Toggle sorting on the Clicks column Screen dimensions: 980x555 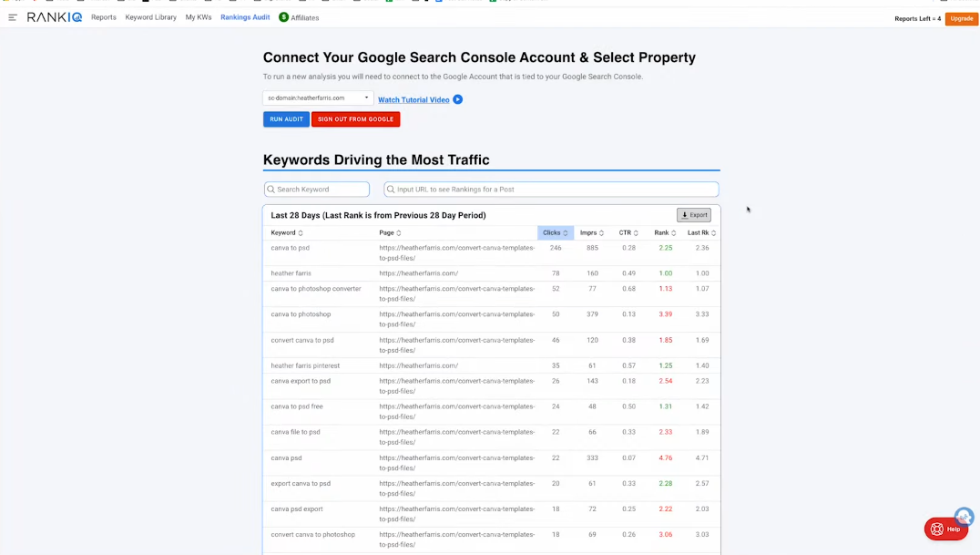(x=565, y=232)
